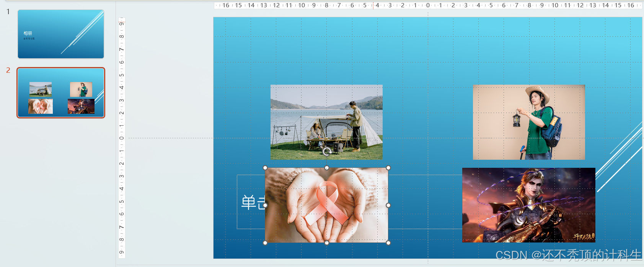Image resolution: width=644 pixels, height=267 pixels.
Task: Click right-middle resize handle of ribbon photo
Action: pyautogui.click(x=388, y=205)
